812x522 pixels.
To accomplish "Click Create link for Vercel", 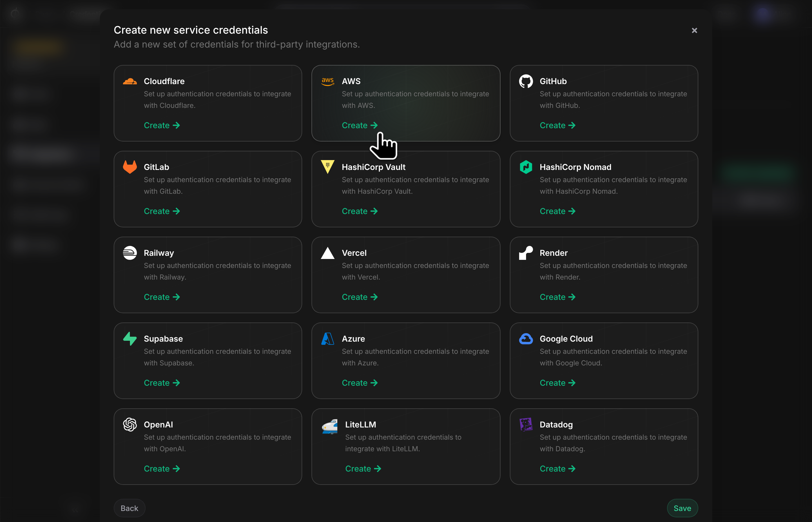I will pos(360,297).
